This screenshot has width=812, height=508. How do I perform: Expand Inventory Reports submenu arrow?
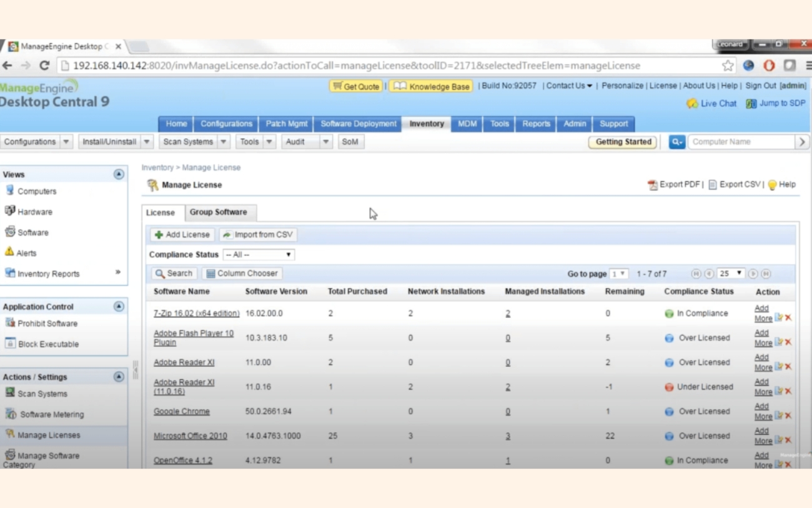(118, 272)
